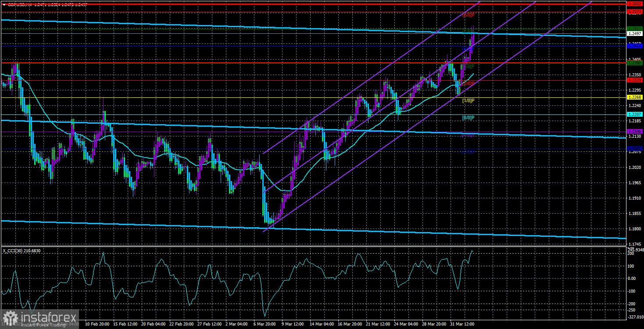Click the 10 Feb 20:00 time axis label
Viewport: 644px width, 329px height.
pos(97,324)
